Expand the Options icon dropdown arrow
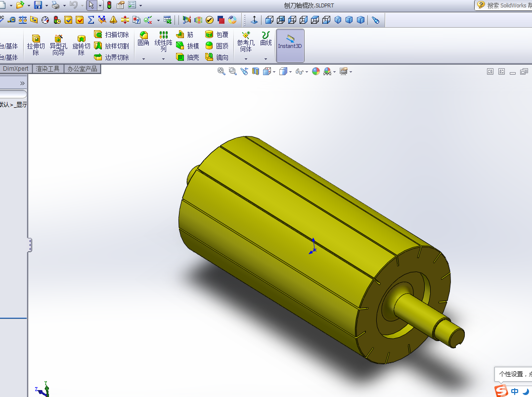This screenshot has height=397, width=532. (x=140, y=5)
